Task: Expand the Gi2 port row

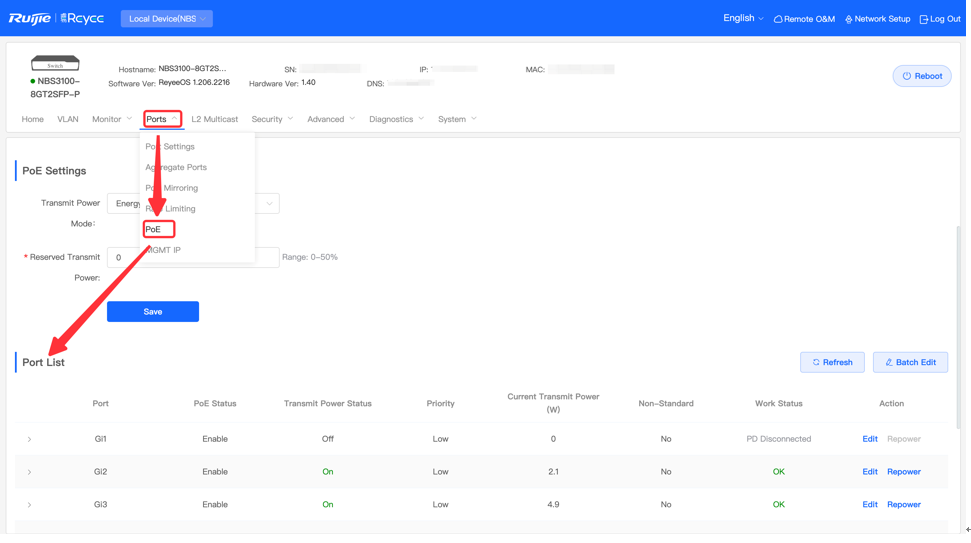Action: (29, 474)
